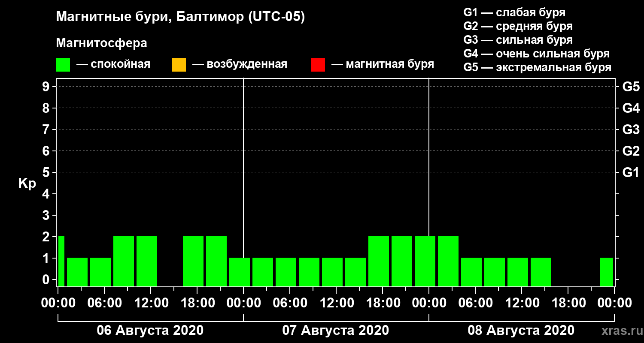Click the Kp 2 bar crossing midnight into 08 Августа
The width and height of the screenshot is (644, 343).
click(x=425, y=261)
